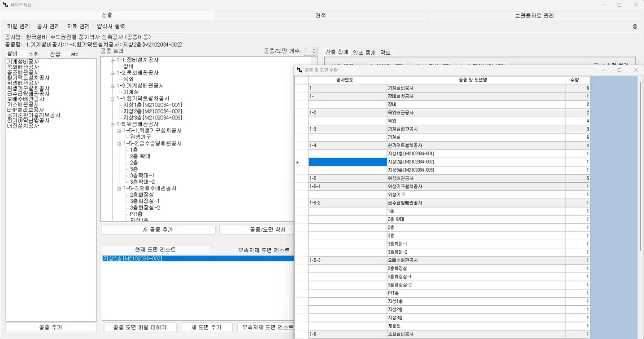Click the 지상1층 [M2102034-001] table cell

click(x=476, y=154)
